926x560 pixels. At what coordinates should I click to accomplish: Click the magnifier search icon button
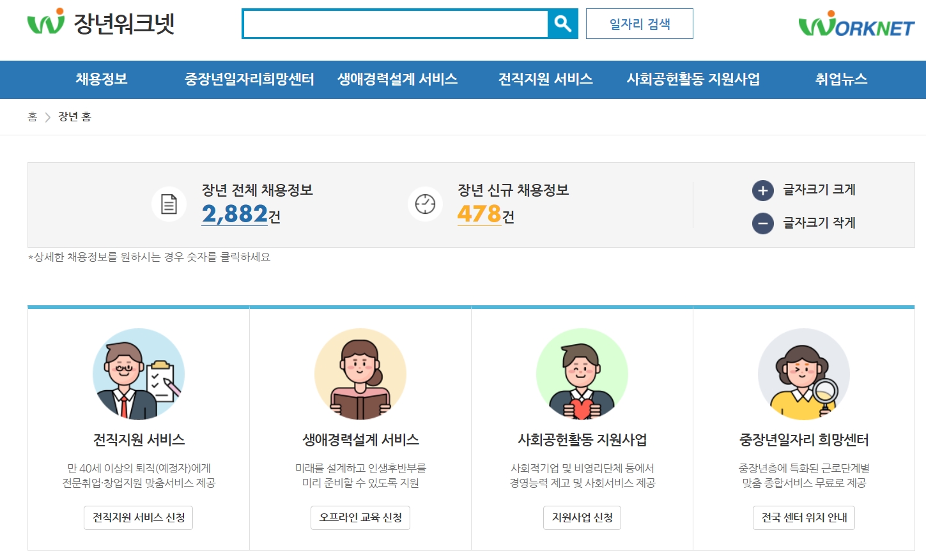(563, 24)
